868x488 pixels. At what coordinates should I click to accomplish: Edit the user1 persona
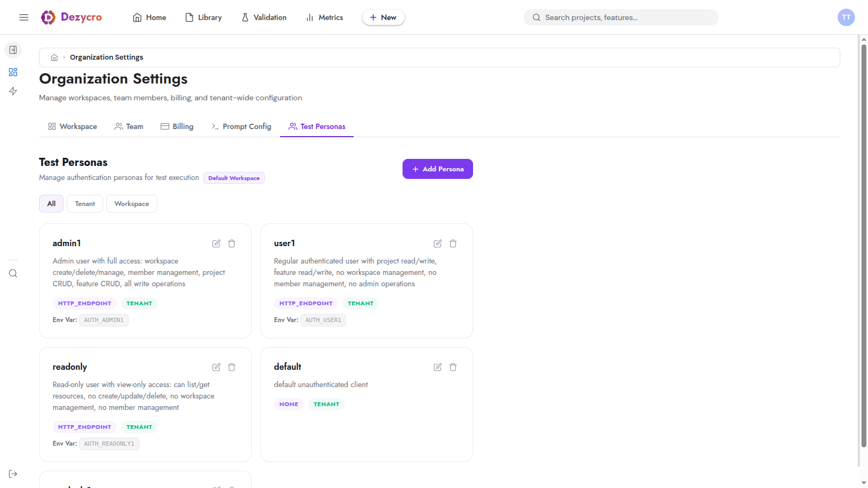point(438,243)
